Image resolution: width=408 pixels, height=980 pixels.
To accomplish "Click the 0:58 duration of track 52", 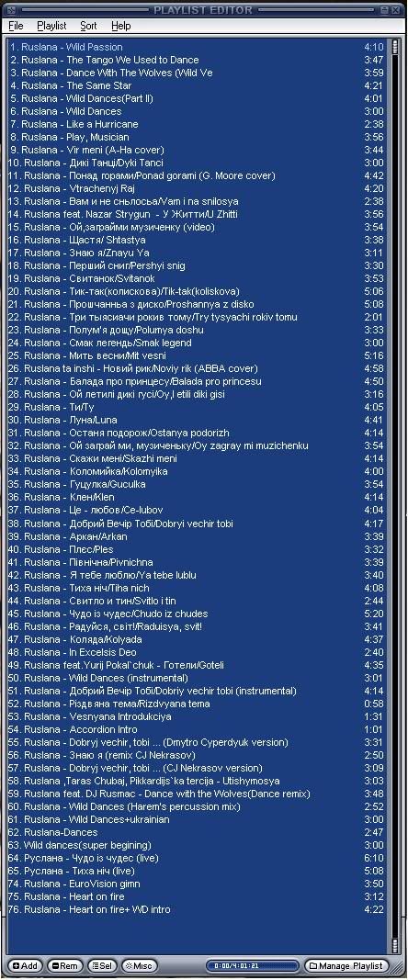I will click(374, 704).
